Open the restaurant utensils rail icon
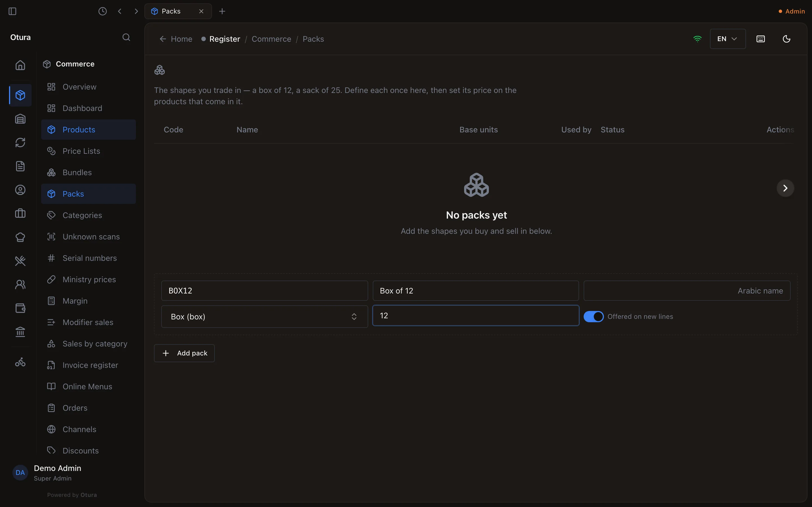The height and width of the screenshot is (507, 812). [21, 261]
